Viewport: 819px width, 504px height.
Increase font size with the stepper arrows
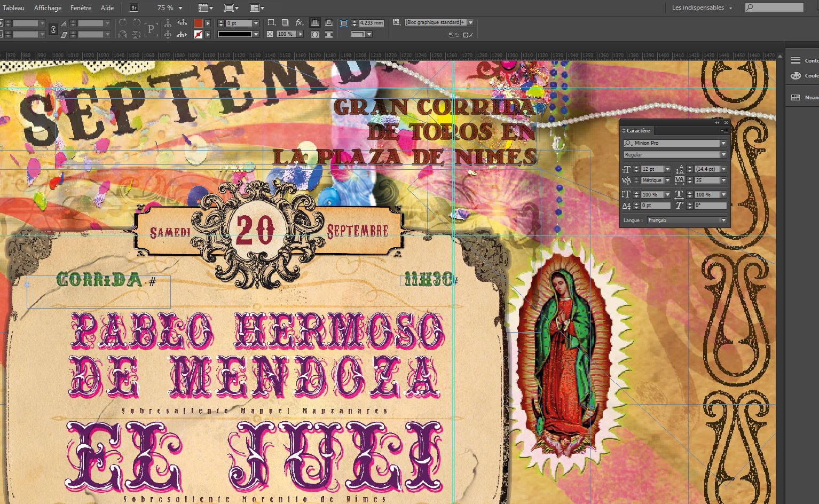point(636,169)
